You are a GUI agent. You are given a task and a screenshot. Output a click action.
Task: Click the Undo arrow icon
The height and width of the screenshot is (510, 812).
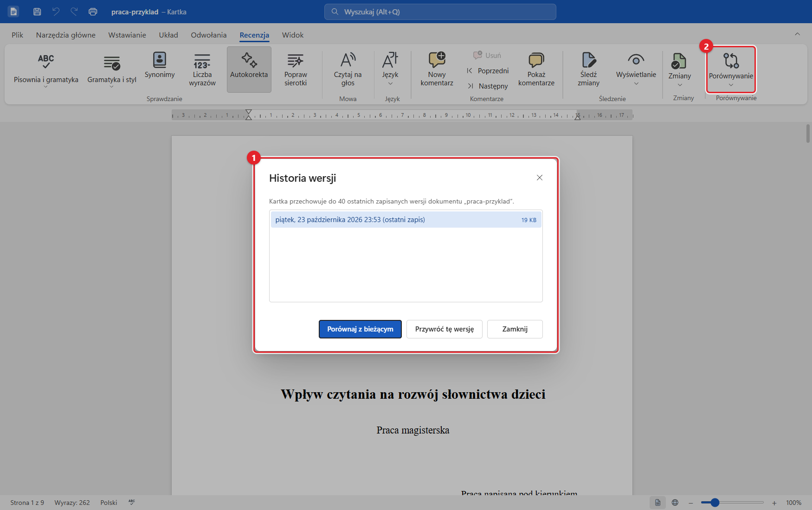pyautogui.click(x=56, y=12)
